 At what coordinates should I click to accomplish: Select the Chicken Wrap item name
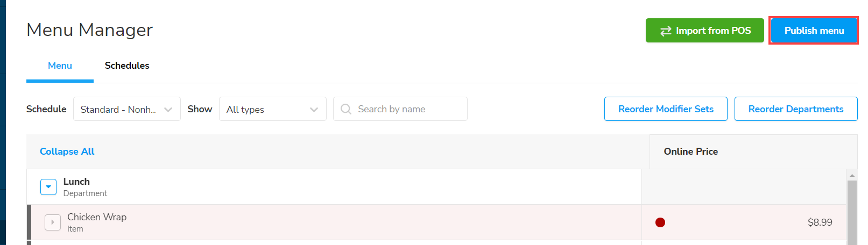tap(97, 217)
